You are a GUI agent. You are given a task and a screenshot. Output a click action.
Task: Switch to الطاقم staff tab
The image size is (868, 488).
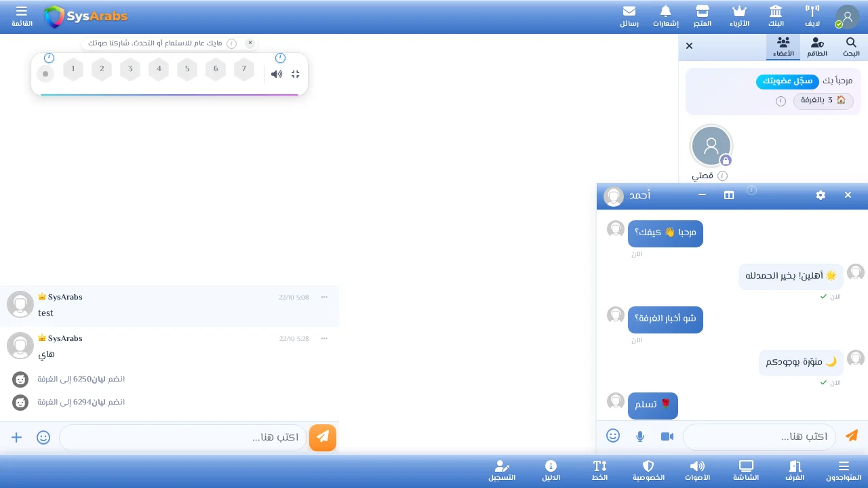(x=817, y=47)
